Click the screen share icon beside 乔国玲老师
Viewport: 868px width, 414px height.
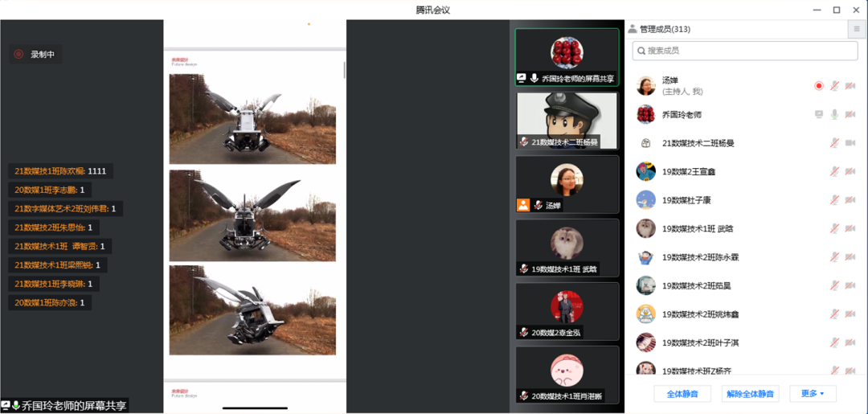click(819, 115)
